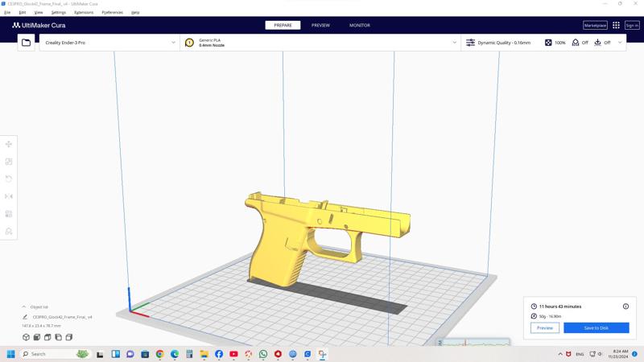Open Microsoft Edge from the taskbar

click(175, 354)
